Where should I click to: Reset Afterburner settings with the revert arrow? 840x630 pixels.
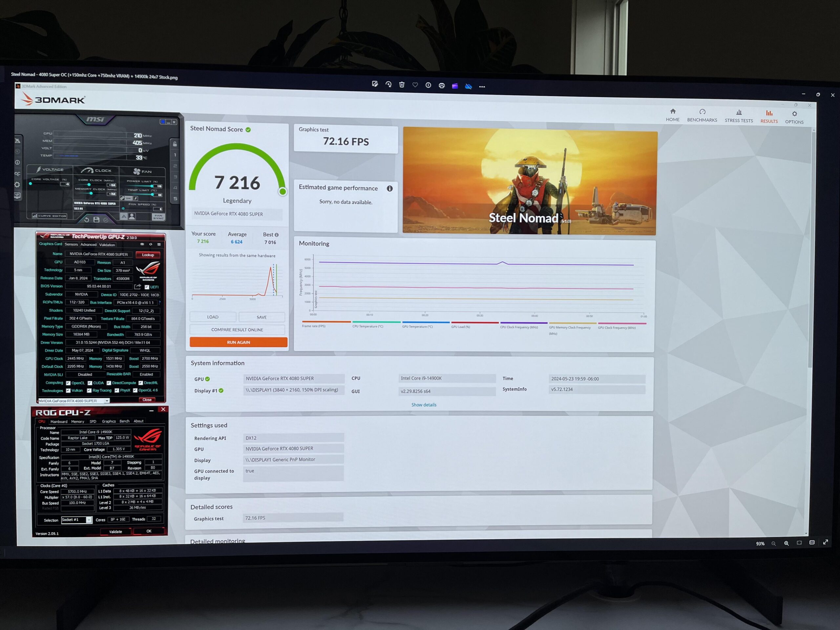click(87, 220)
